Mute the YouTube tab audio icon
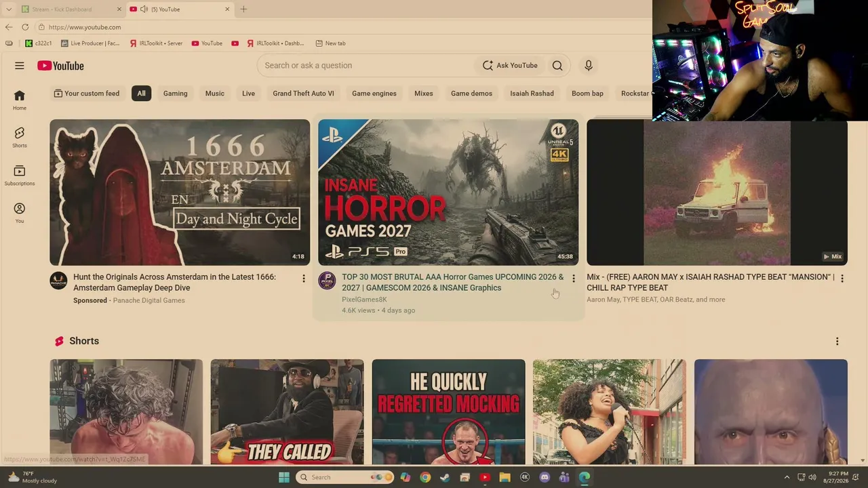Screen dimensions: 868x488 click(x=144, y=9)
